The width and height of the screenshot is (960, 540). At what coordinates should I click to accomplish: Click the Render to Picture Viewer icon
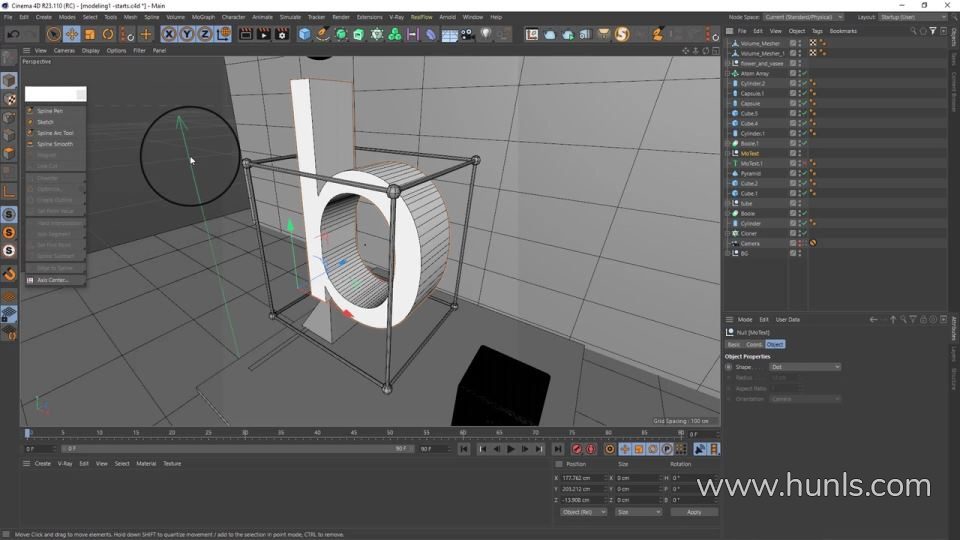point(263,34)
